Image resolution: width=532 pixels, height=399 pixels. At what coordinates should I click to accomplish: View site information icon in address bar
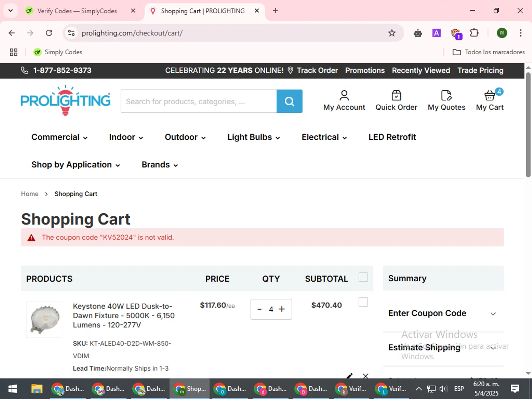click(x=71, y=33)
